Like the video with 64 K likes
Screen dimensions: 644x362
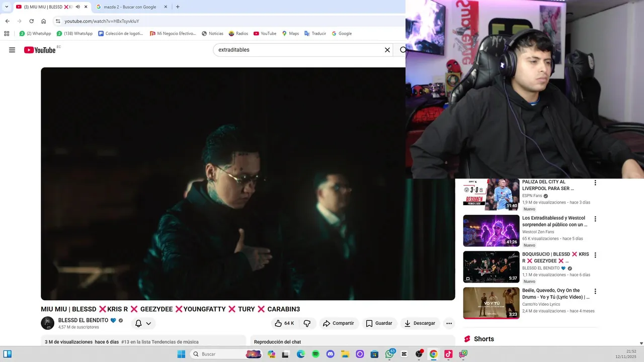[x=284, y=323]
